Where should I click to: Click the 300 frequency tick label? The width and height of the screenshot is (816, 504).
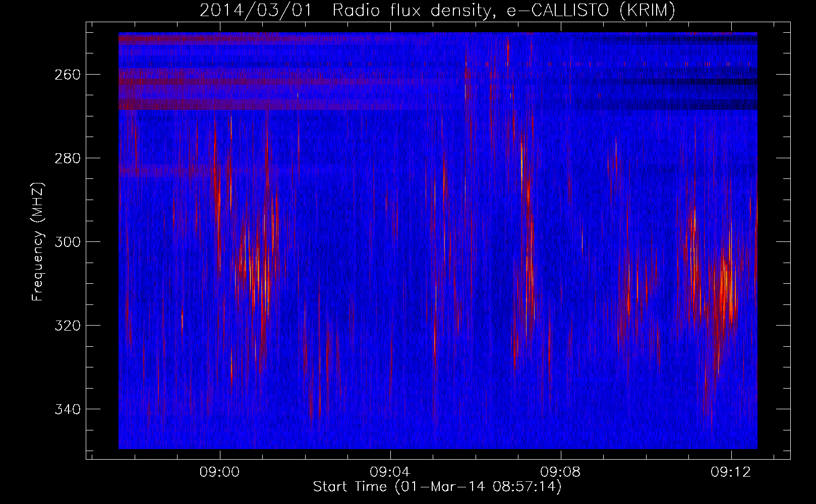pyautogui.click(x=67, y=242)
